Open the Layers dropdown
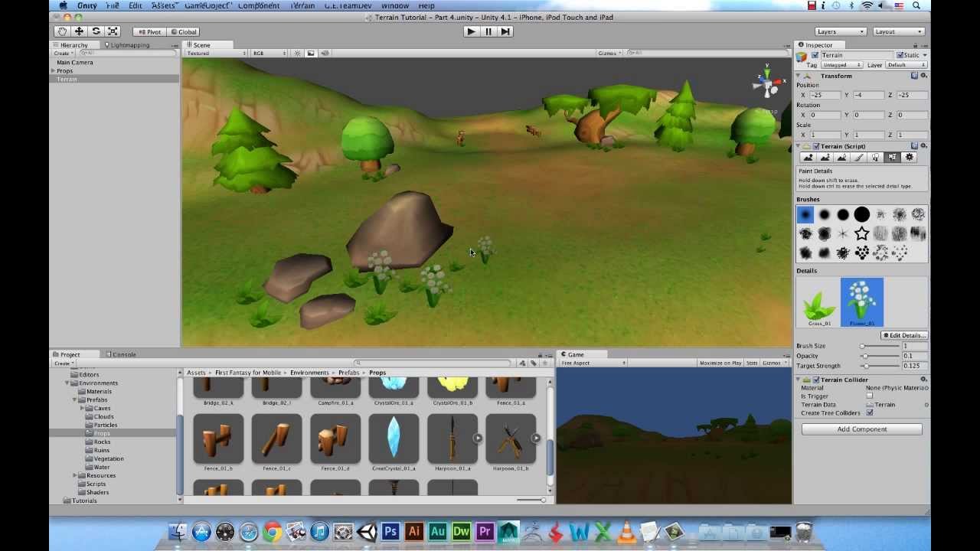980x551 pixels. click(x=841, y=31)
